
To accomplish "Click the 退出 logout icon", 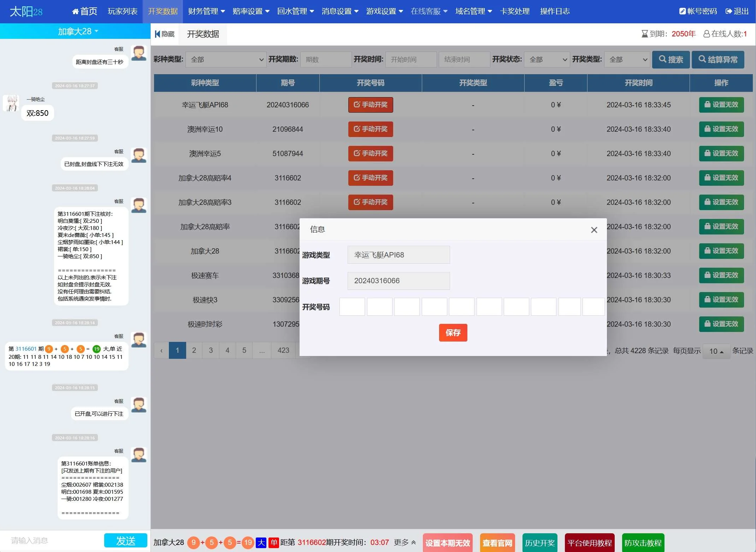I will click(728, 11).
